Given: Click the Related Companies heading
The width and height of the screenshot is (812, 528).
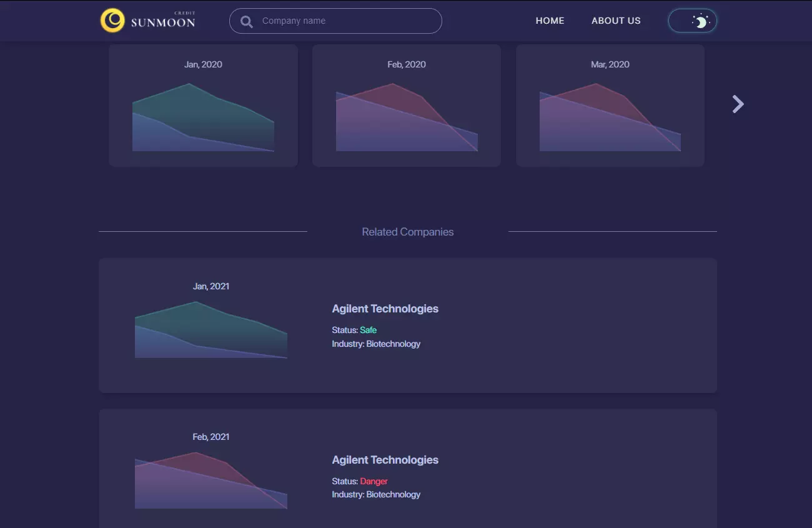Looking at the screenshot, I should point(408,232).
